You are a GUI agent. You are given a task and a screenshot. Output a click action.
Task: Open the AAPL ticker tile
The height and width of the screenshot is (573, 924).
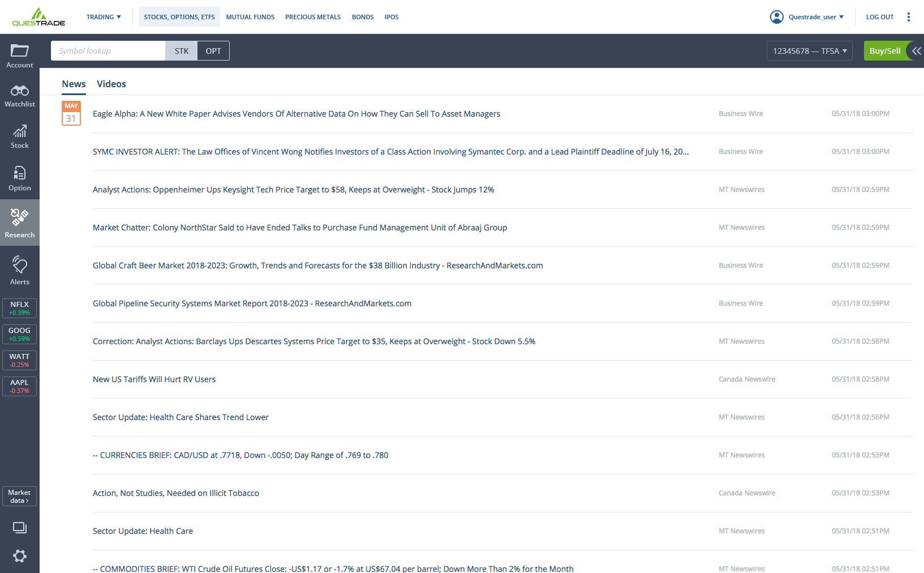click(x=20, y=386)
